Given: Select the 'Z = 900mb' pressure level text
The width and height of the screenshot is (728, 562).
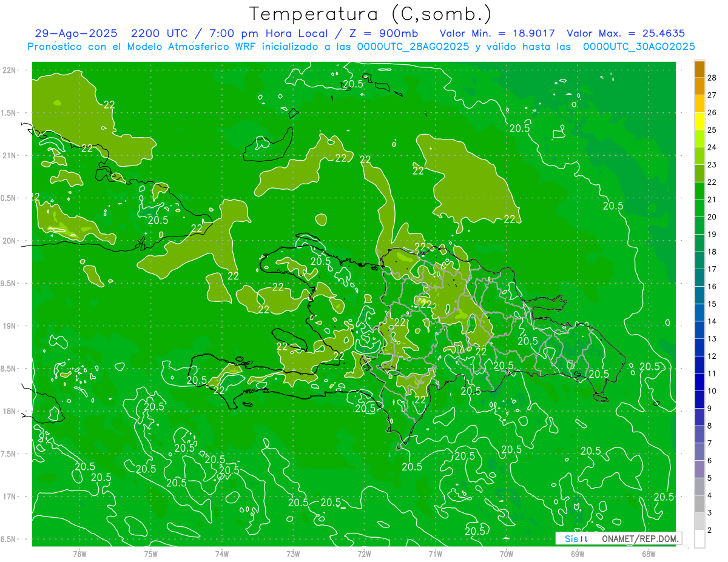Looking at the screenshot, I should 385,34.
